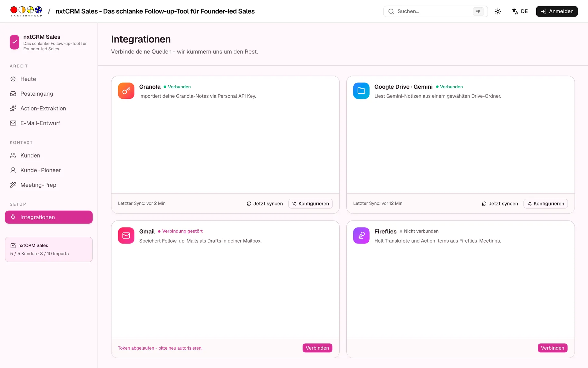Sync Granola now with Jetzt syncen
Screen dimensions: 588x368
tap(265, 204)
